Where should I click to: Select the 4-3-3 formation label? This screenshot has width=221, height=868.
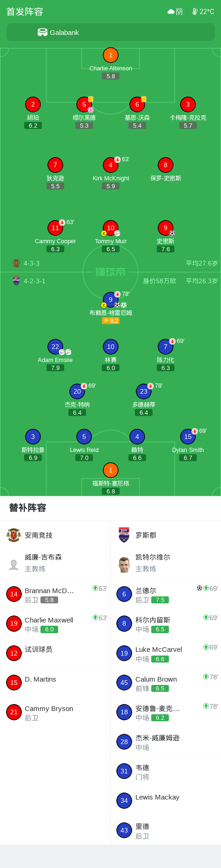click(x=32, y=263)
